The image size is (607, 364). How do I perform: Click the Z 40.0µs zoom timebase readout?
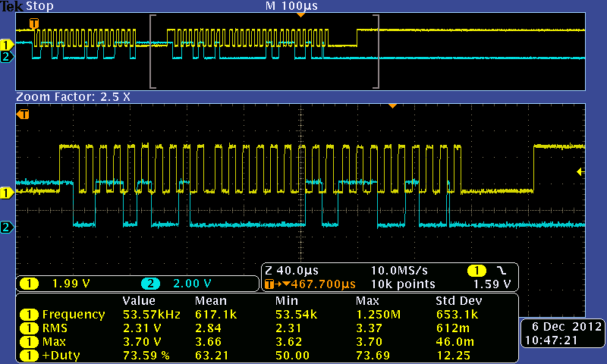coord(291,271)
